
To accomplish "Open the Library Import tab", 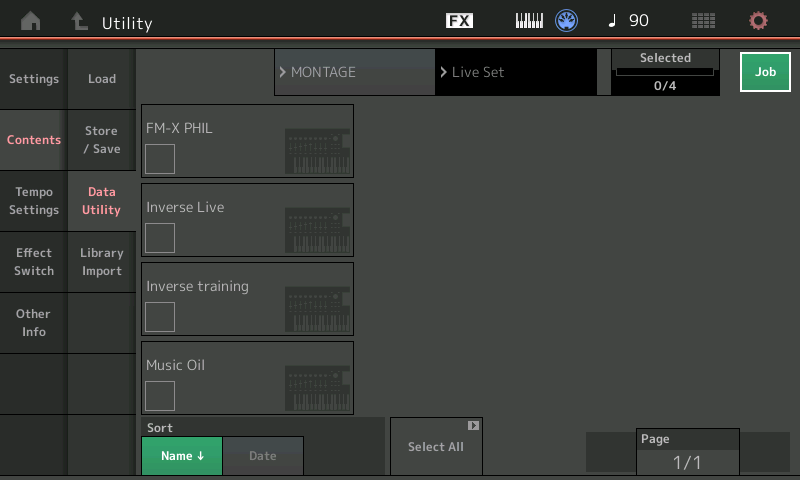I will coord(102,262).
